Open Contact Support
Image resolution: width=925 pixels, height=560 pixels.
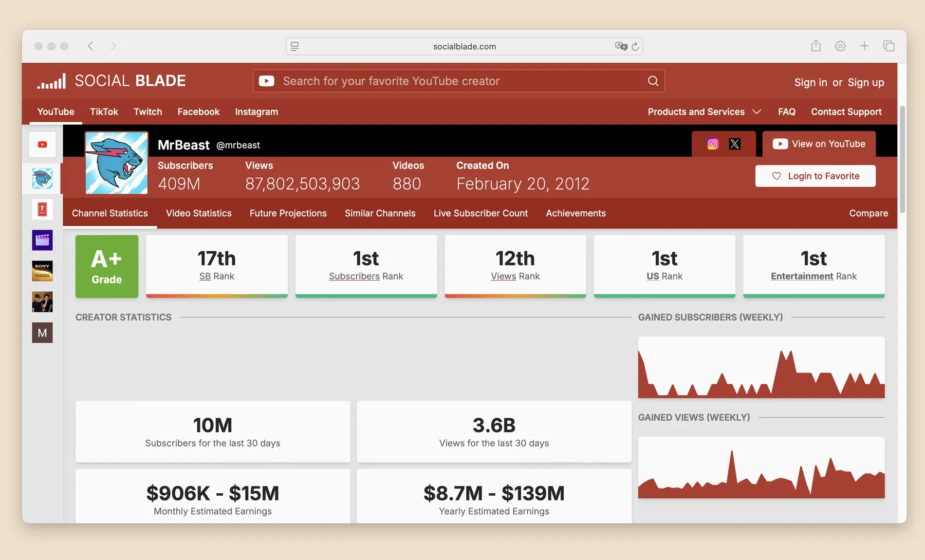coord(846,112)
